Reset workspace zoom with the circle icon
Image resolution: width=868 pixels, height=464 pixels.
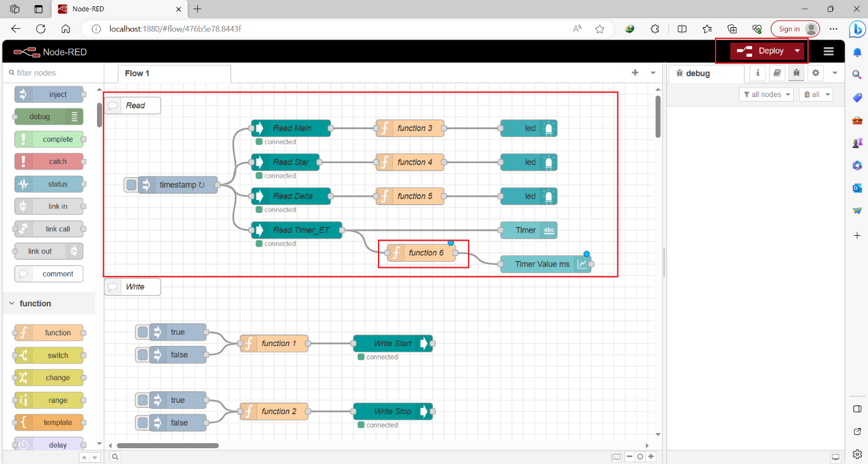pos(640,456)
